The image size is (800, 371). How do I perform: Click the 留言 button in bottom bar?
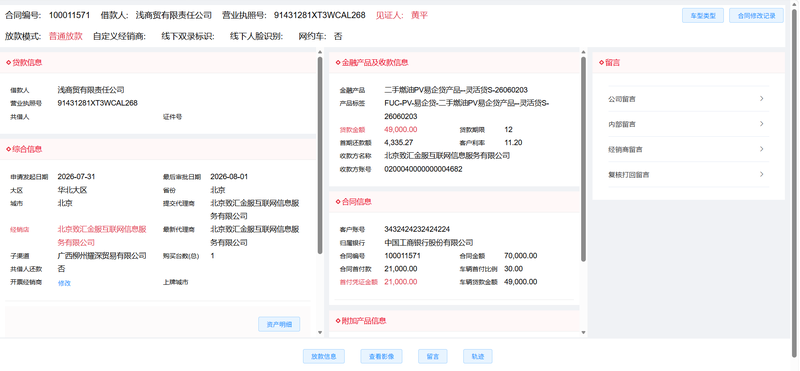click(433, 356)
